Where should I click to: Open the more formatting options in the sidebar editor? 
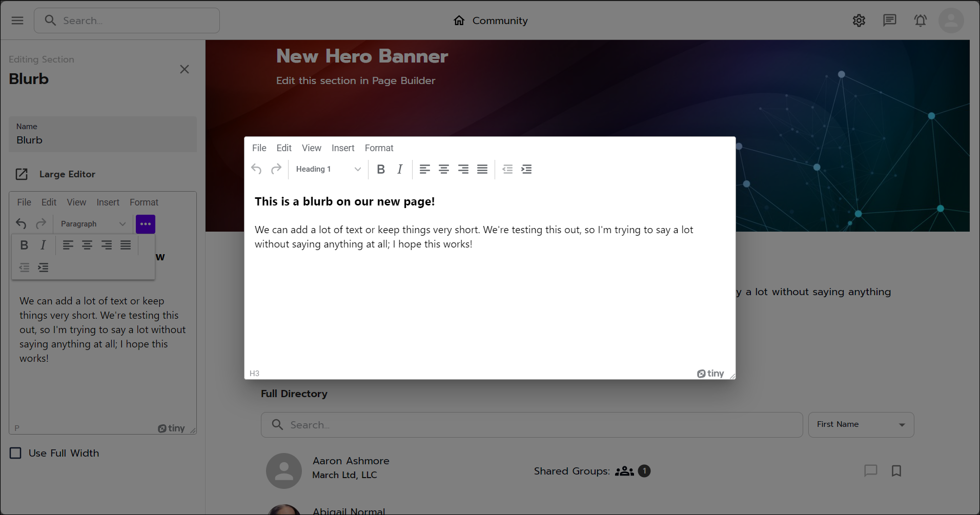click(x=145, y=224)
